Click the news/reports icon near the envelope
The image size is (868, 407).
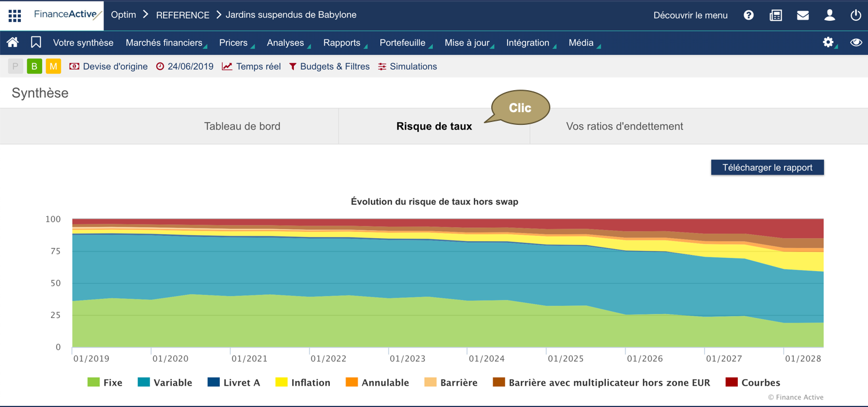[775, 15]
